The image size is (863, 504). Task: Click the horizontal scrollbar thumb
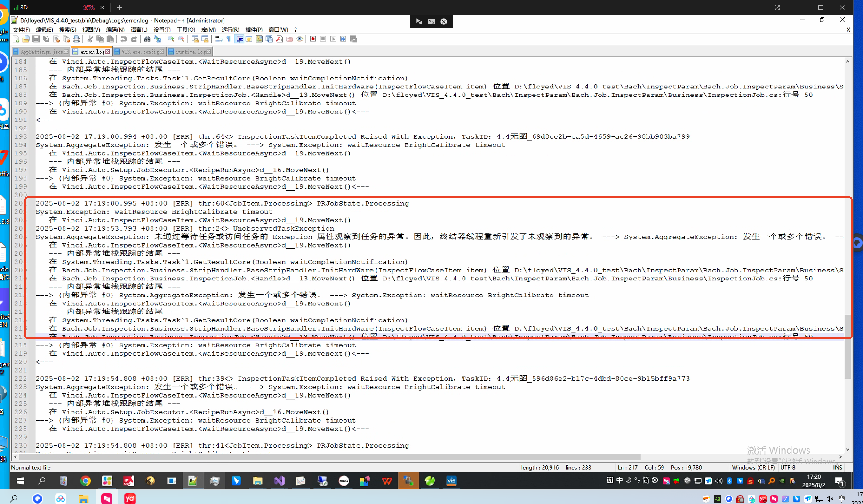[329, 457]
